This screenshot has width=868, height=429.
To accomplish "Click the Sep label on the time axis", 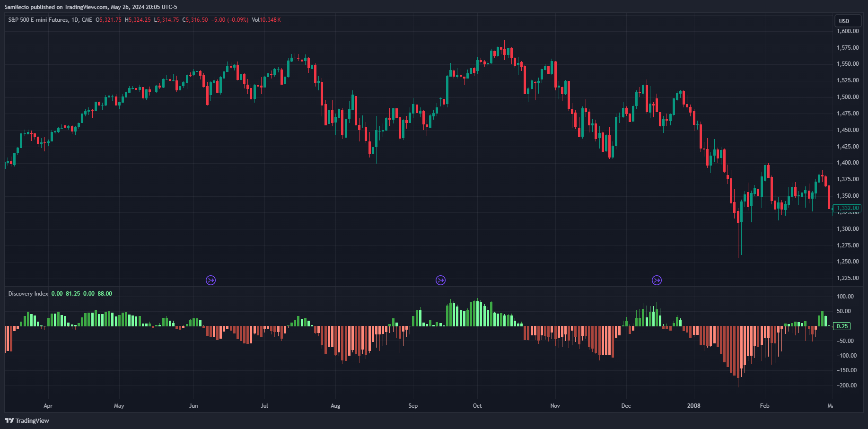I will [413, 406].
